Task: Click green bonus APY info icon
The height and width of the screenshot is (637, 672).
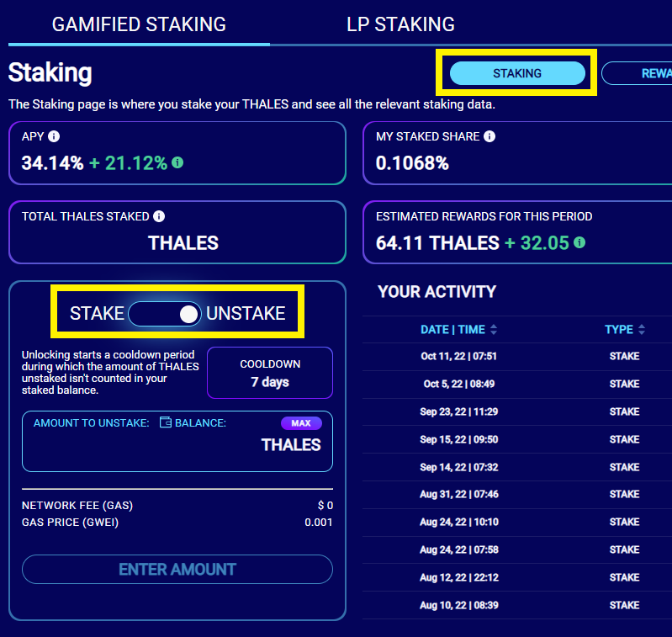Action: click(x=177, y=162)
